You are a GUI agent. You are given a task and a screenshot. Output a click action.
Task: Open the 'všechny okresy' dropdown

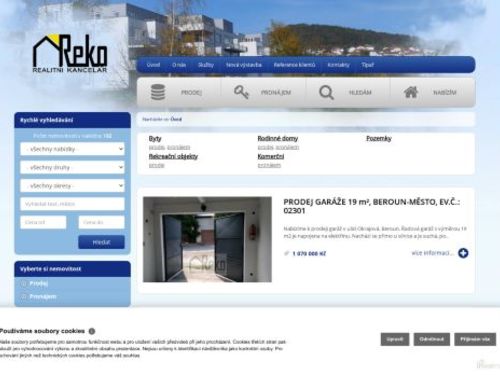pos(72,186)
